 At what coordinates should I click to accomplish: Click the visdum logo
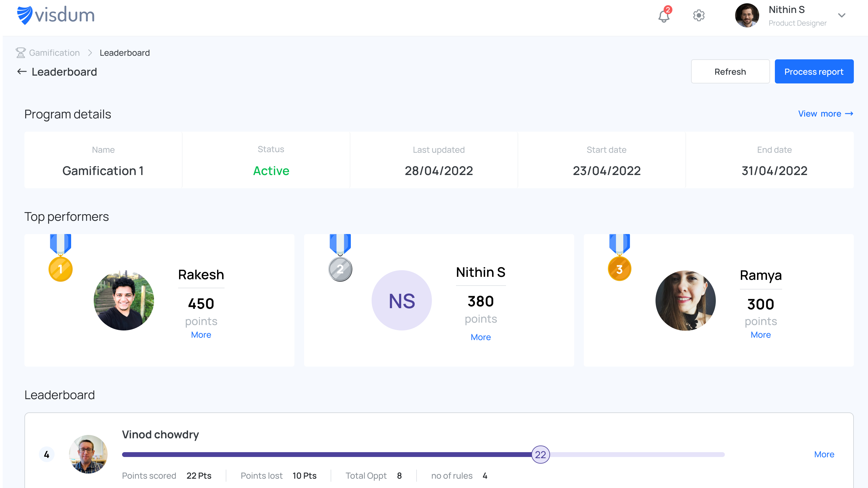[x=56, y=15]
